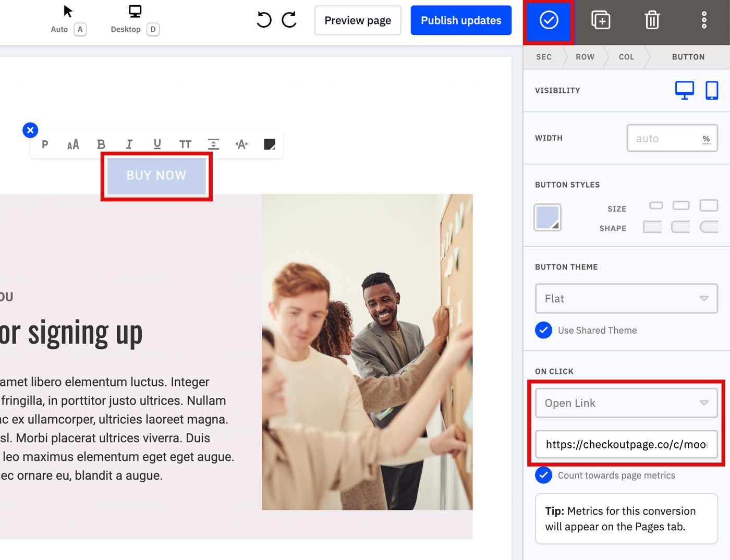This screenshot has width=730, height=560.
Task: Click the lorem ipsum paragraph text
Action: [x=117, y=429]
